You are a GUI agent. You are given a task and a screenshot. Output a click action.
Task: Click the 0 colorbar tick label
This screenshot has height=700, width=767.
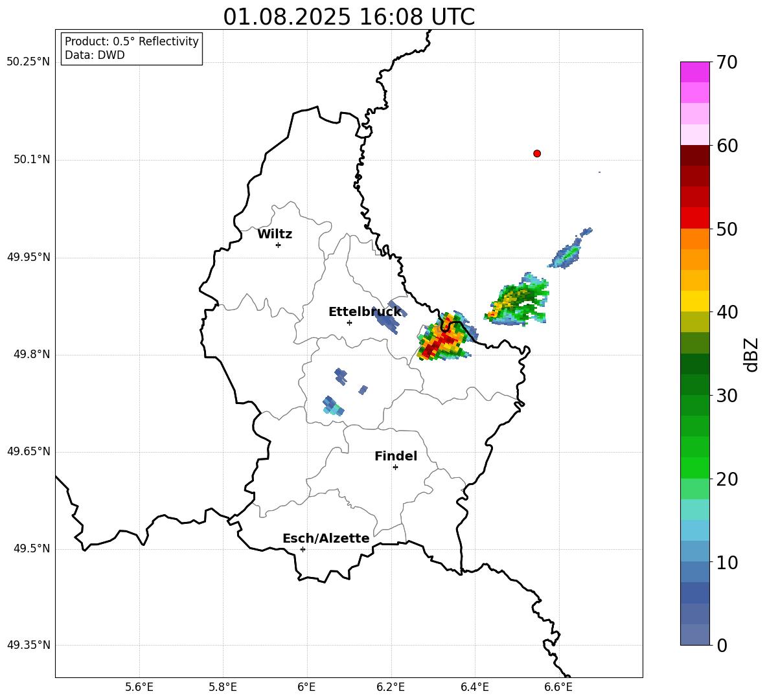[x=722, y=646]
